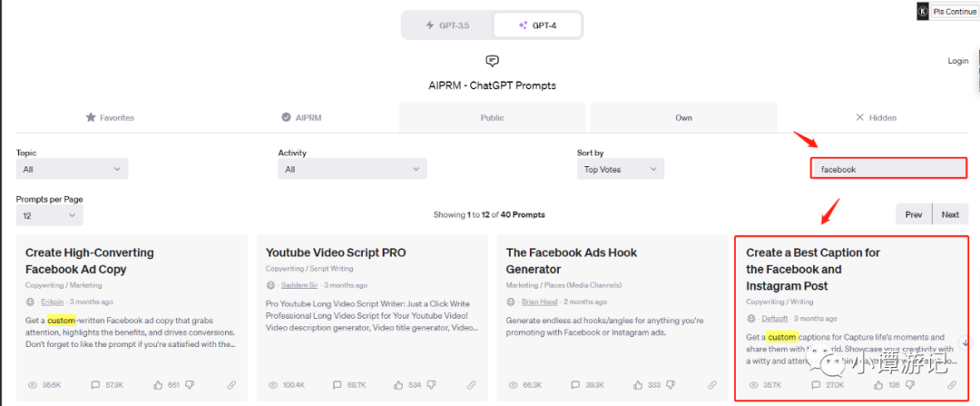Click globe icon next to Deftsoft
980x406 pixels.
click(x=750, y=319)
